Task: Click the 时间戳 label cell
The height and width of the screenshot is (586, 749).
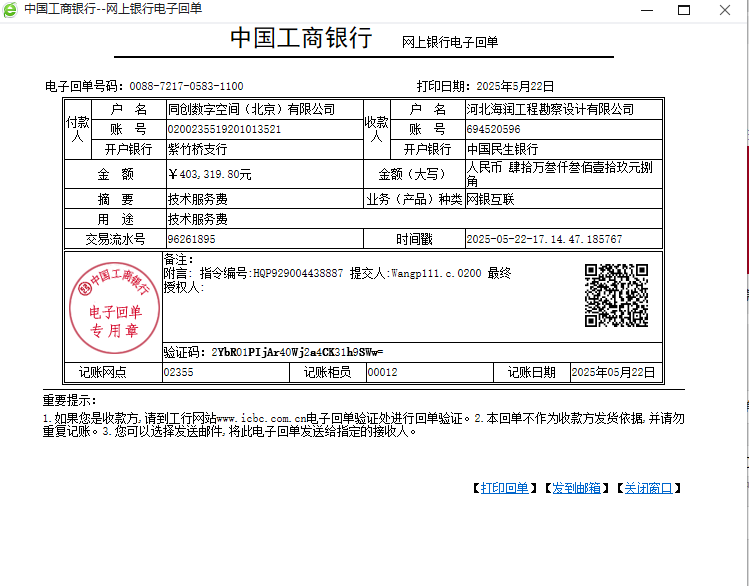Action: (414, 239)
